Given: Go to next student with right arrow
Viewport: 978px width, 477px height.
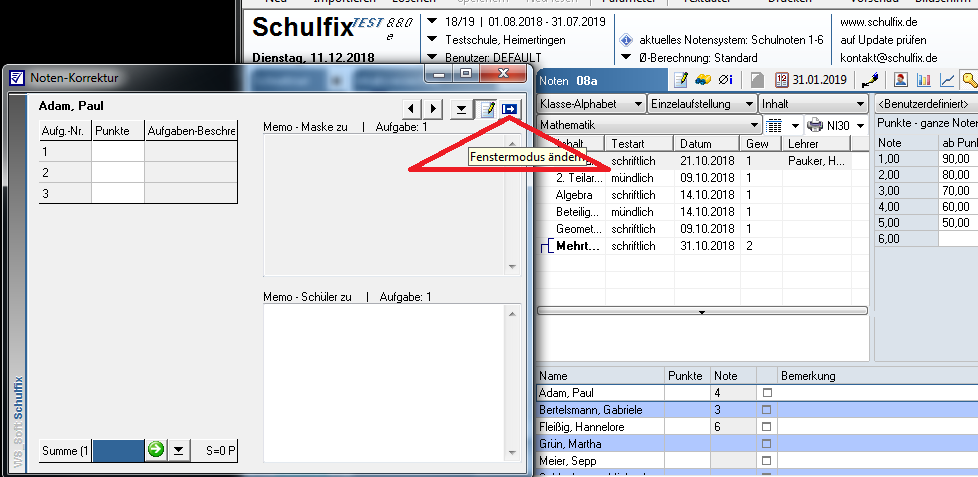Looking at the screenshot, I should pyautogui.click(x=433, y=109).
